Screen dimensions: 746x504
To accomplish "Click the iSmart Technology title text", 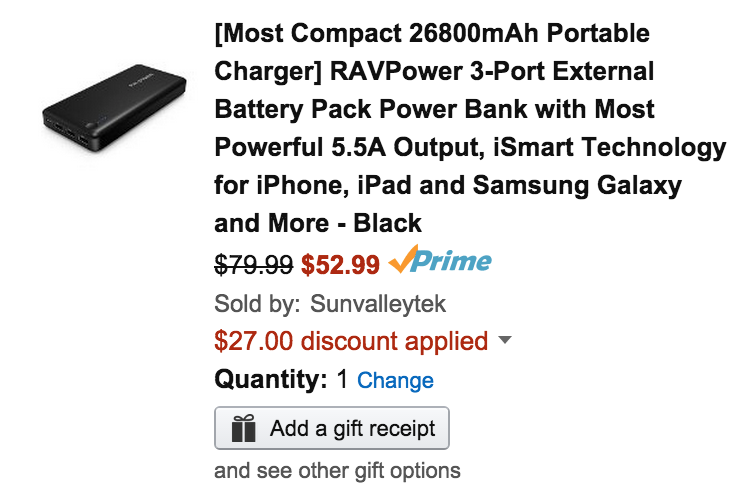I will (609, 148).
